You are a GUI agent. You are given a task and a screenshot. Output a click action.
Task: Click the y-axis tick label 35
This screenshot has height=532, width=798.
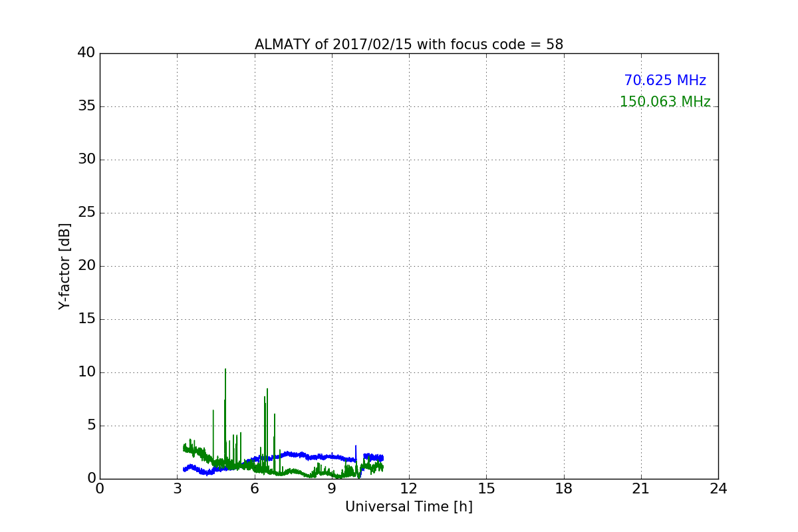tap(86, 106)
